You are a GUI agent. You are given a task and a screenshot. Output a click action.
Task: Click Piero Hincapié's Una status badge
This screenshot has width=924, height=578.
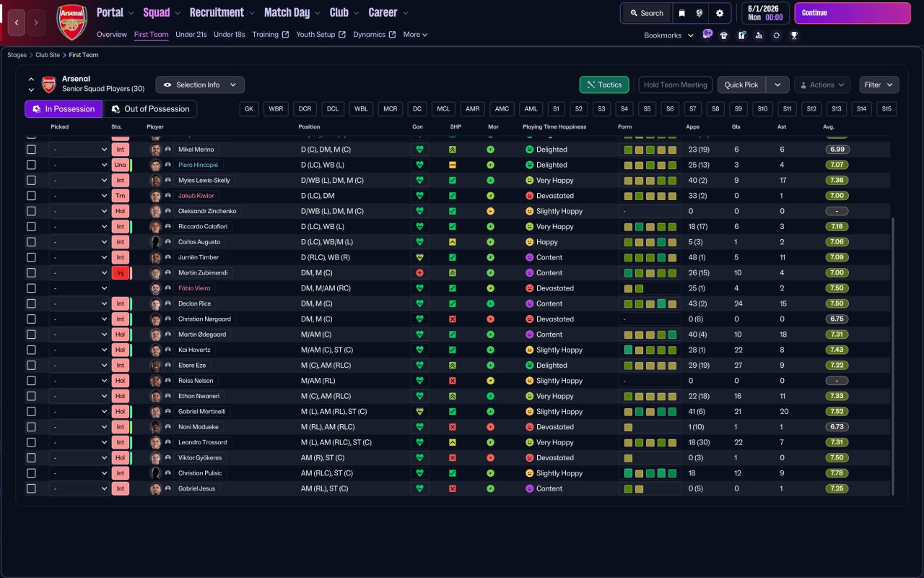point(120,165)
